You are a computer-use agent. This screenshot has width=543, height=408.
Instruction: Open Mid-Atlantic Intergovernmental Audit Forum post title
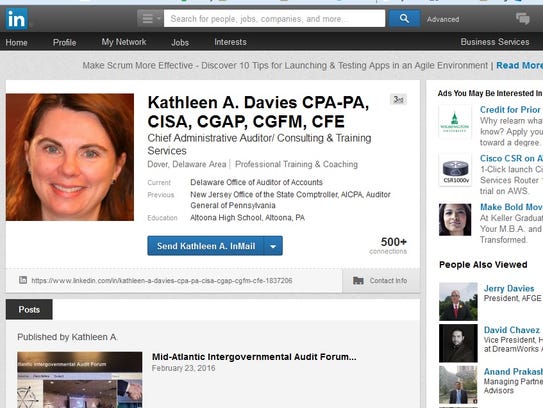(254, 357)
